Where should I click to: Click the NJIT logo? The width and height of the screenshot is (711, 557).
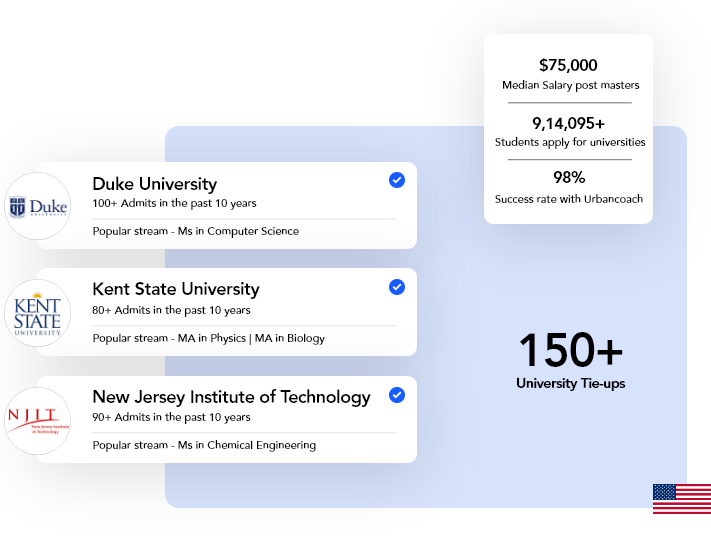tap(38, 421)
